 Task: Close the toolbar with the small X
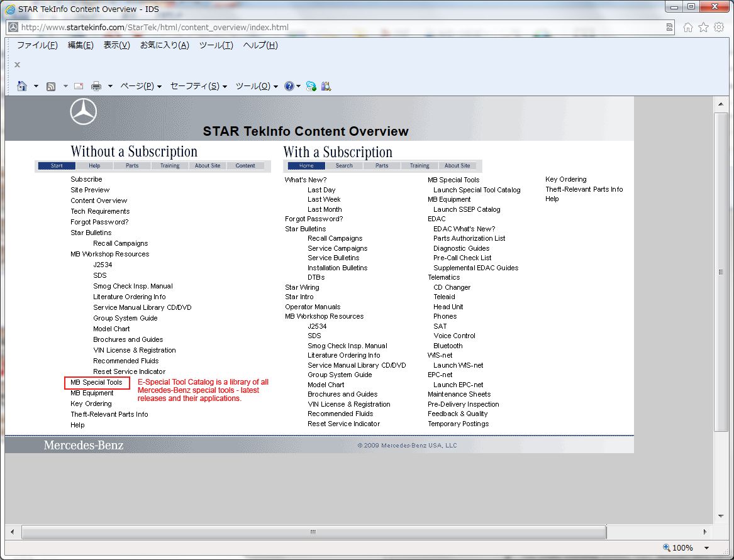[x=18, y=65]
